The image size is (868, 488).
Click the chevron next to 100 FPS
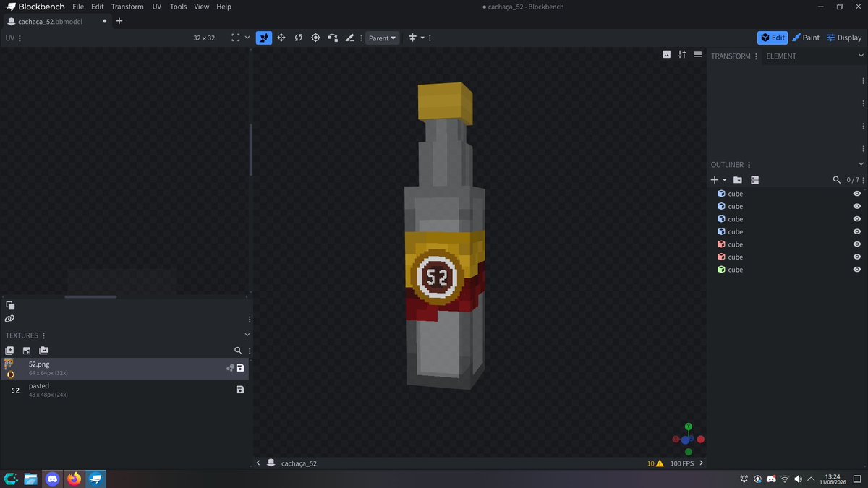click(701, 463)
